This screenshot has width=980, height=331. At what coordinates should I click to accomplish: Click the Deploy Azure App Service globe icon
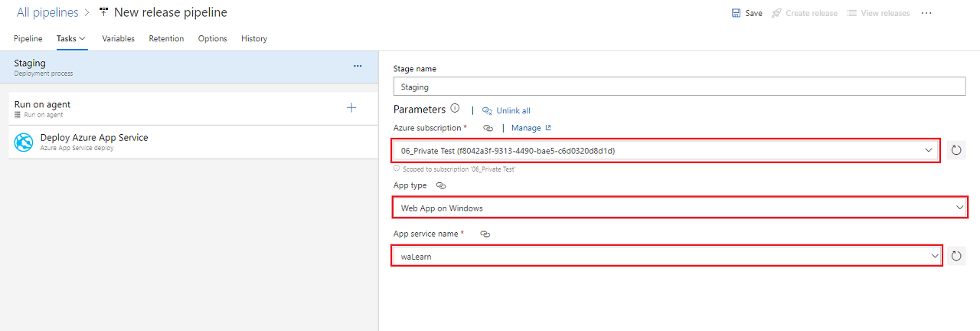24,142
